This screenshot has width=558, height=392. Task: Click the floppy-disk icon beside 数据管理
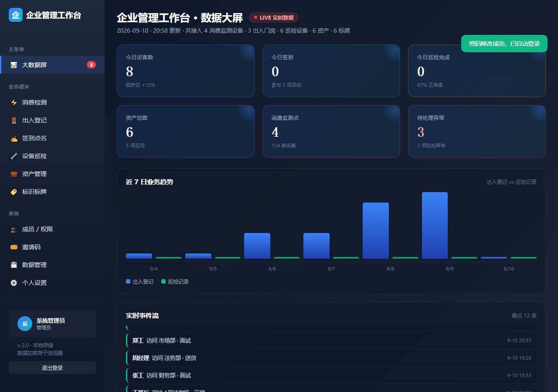[x=14, y=265]
